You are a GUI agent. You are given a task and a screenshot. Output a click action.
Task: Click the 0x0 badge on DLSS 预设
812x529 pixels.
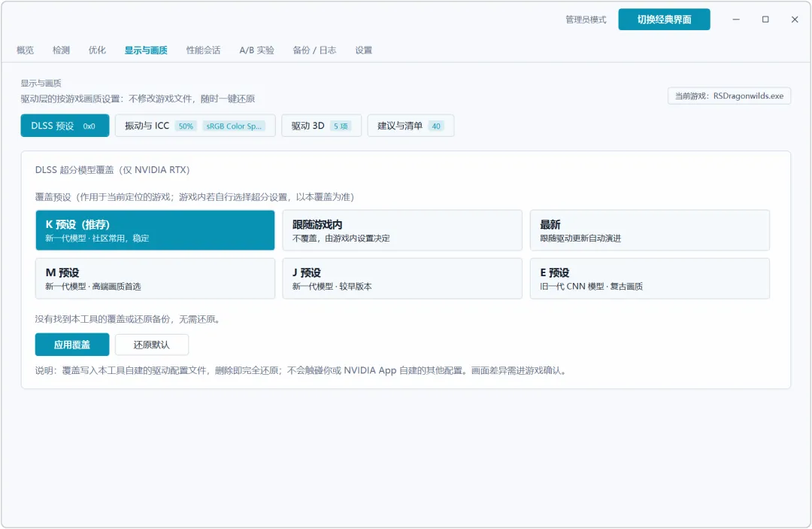[89, 126]
